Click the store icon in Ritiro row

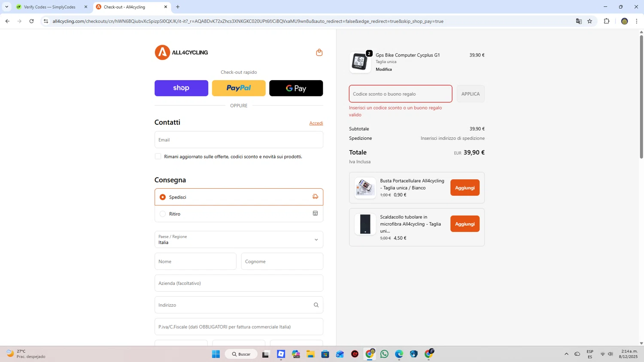[x=315, y=213]
